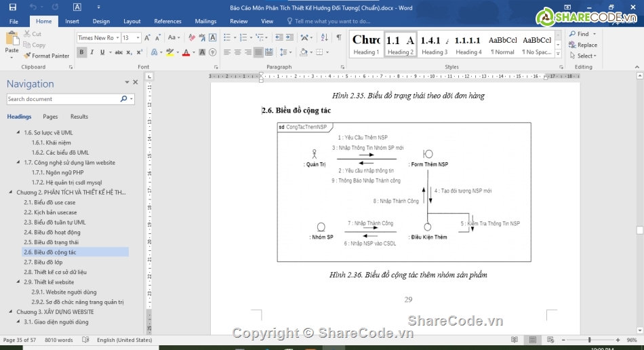Click the Sort icon in Paragraph group

click(x=325, y=38)
